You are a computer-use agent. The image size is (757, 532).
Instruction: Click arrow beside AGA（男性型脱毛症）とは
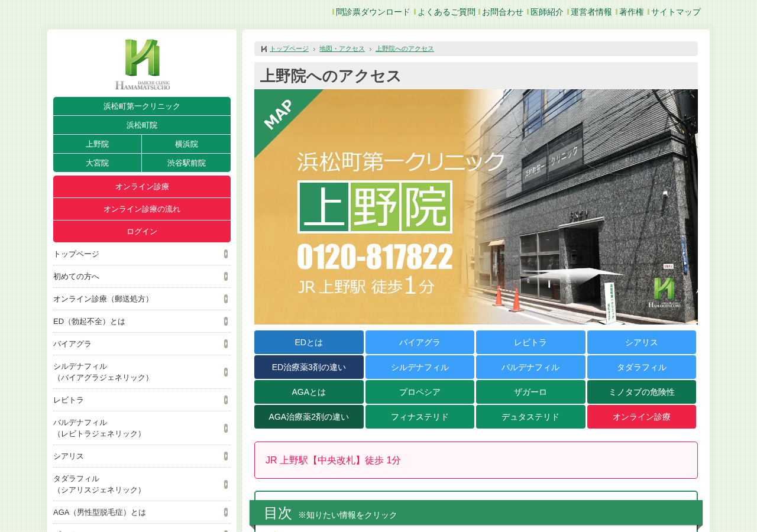[226, 512]
